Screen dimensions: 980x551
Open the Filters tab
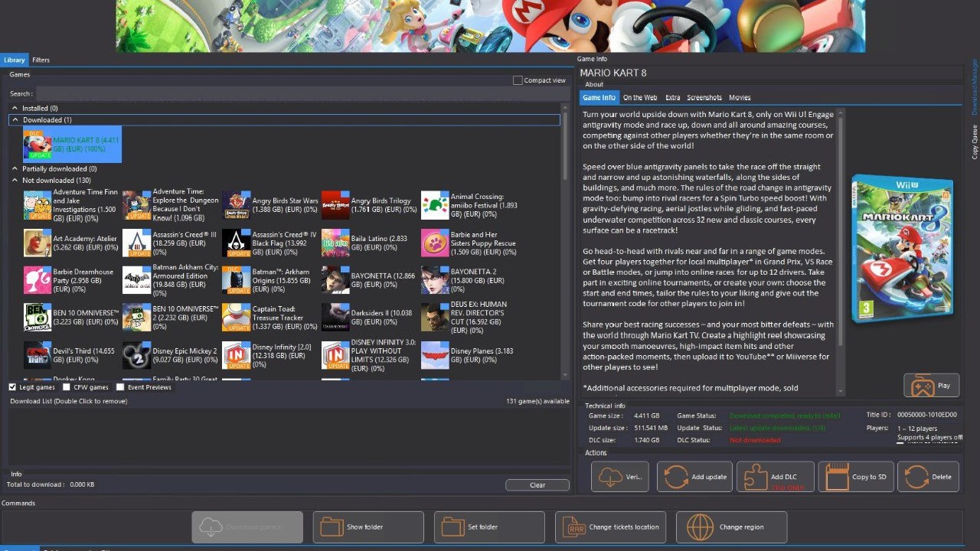click(x=41, y=60)
